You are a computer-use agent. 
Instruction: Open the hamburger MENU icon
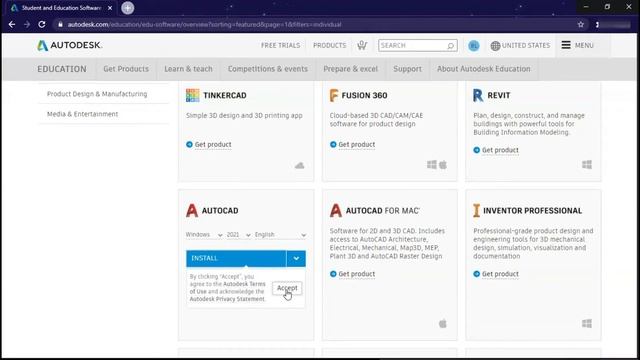pyautogui.click(x=566, y=45)
